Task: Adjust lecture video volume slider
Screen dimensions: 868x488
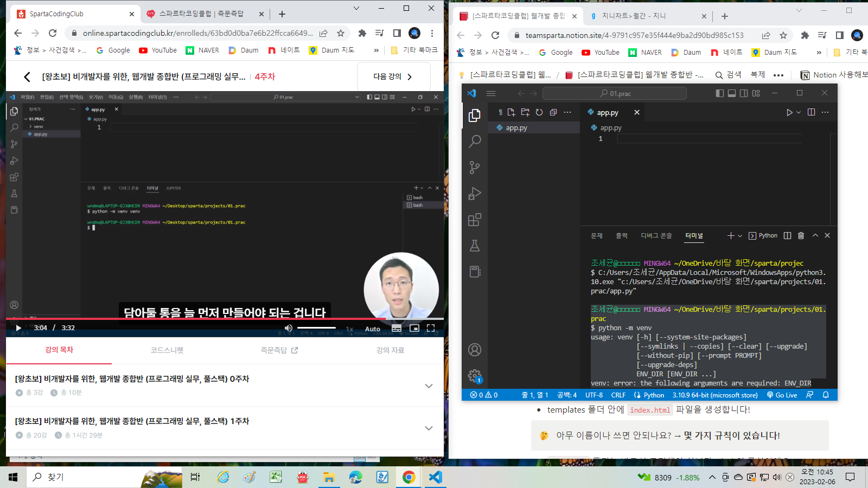Action: coord(317,328)
